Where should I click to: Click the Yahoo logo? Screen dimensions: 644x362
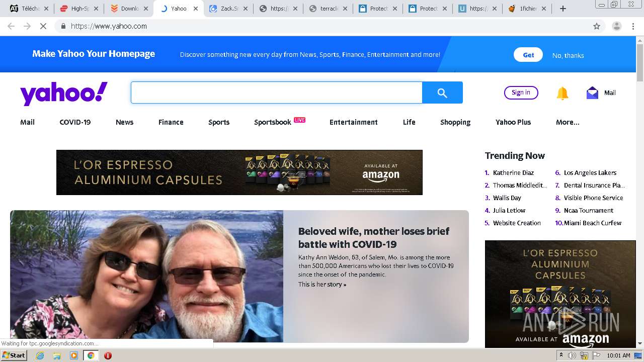click(64, 94)
